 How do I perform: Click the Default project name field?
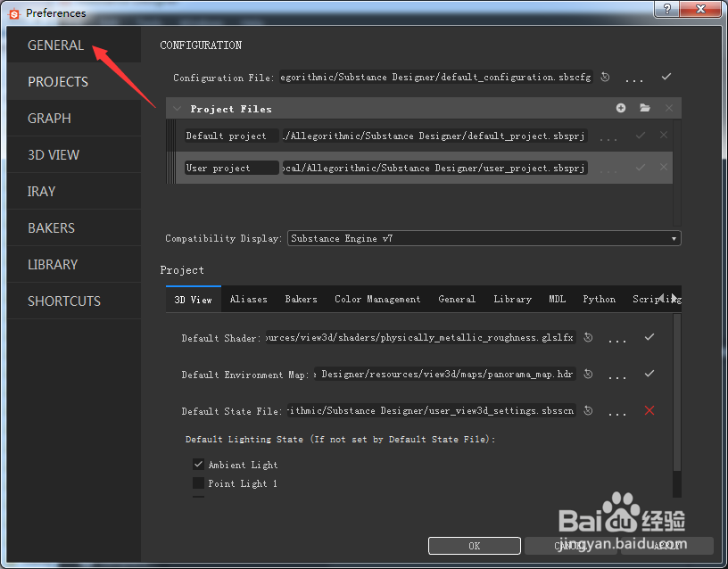[231, 136]
